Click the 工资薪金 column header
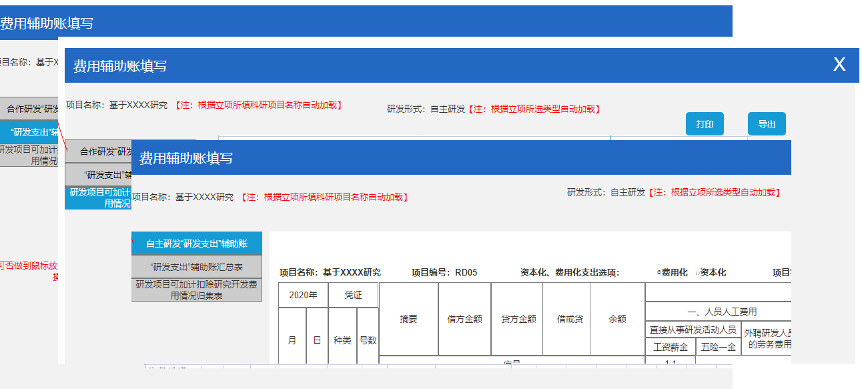The image size is (862, 389). (670, 347)
